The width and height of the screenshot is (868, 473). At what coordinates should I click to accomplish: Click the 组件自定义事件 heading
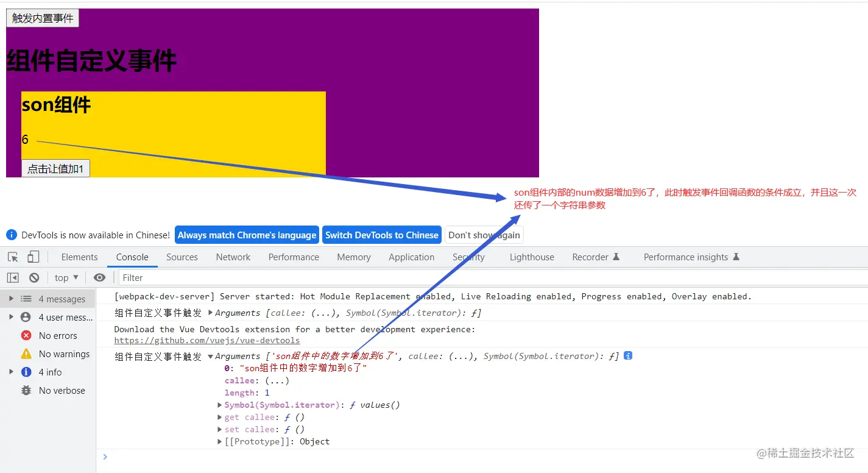point(91,61)
